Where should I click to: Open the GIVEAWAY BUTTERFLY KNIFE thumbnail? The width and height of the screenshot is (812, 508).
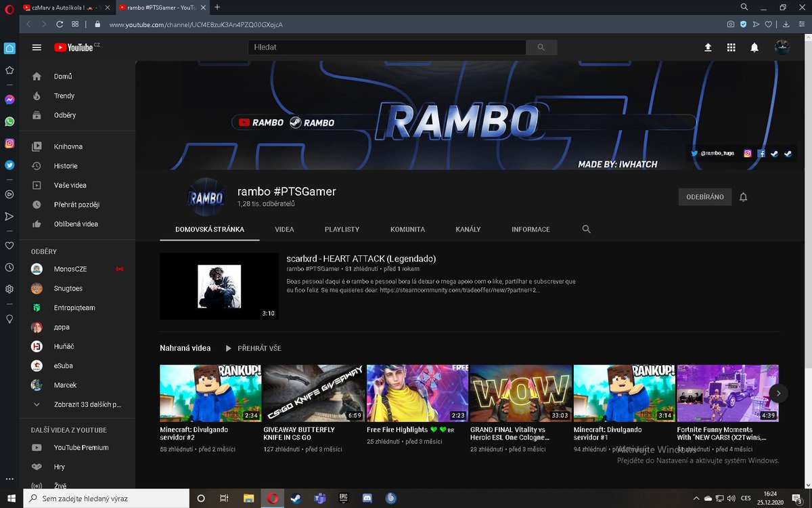click(x=313, y=391)
